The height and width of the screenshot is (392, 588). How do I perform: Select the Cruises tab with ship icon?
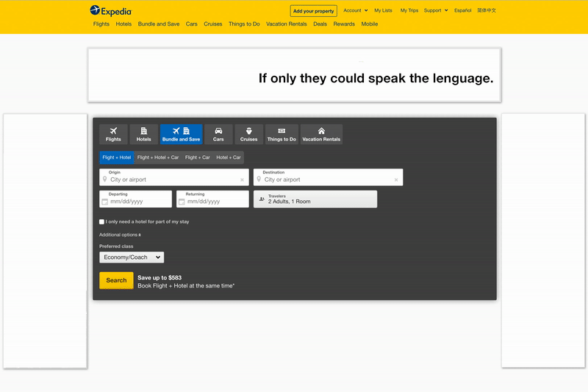coord(248,135)
